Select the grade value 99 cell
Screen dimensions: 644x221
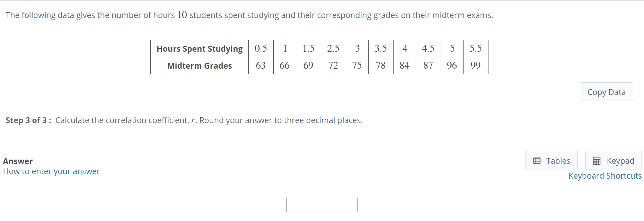[x=475, y=66]
